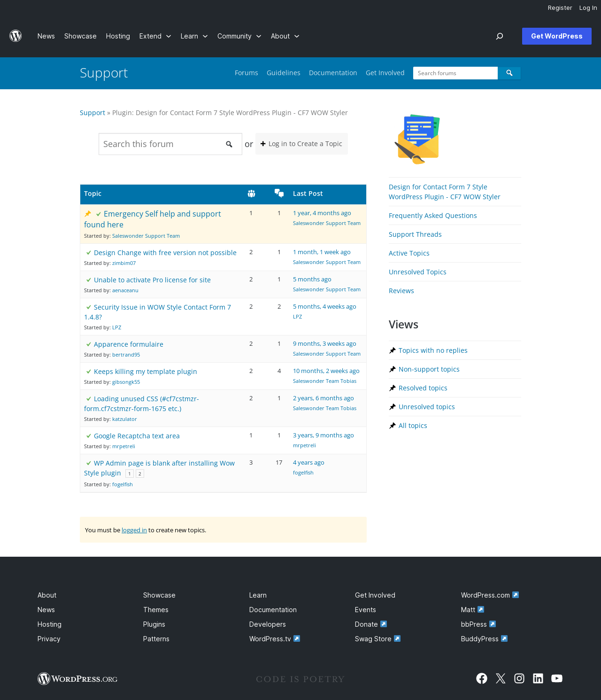Open LinkedIn icon in footer
601x700 pixels.
click(538, 678)
